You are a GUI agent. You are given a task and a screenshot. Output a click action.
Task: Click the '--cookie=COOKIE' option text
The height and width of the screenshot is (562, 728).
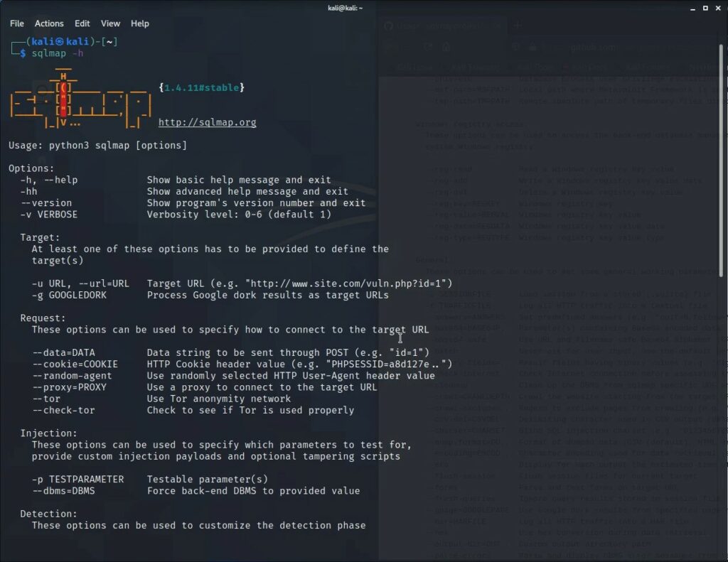click(75, 364)
